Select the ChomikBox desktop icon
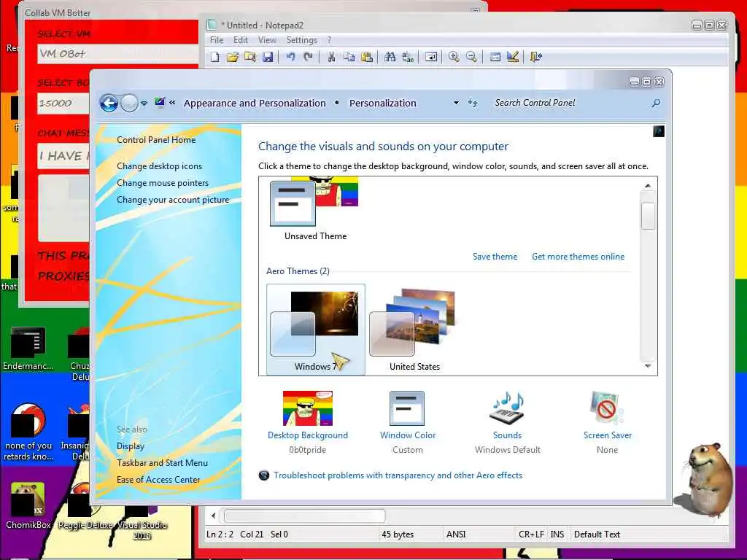Screen dimensions: 747x560 (28, 505)
